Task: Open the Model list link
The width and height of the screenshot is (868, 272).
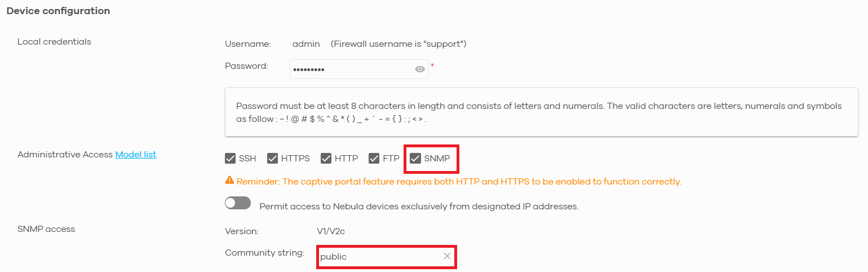Action: tap(136, 154)
